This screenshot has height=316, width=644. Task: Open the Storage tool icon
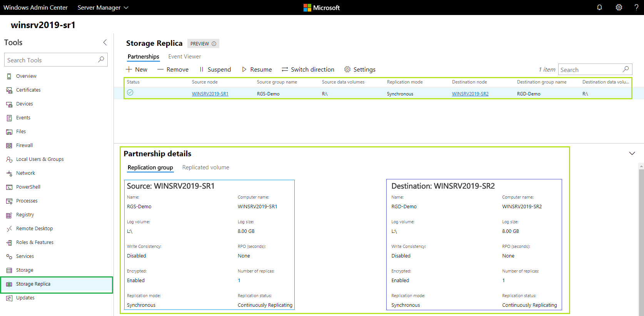(x=9, y=270)
